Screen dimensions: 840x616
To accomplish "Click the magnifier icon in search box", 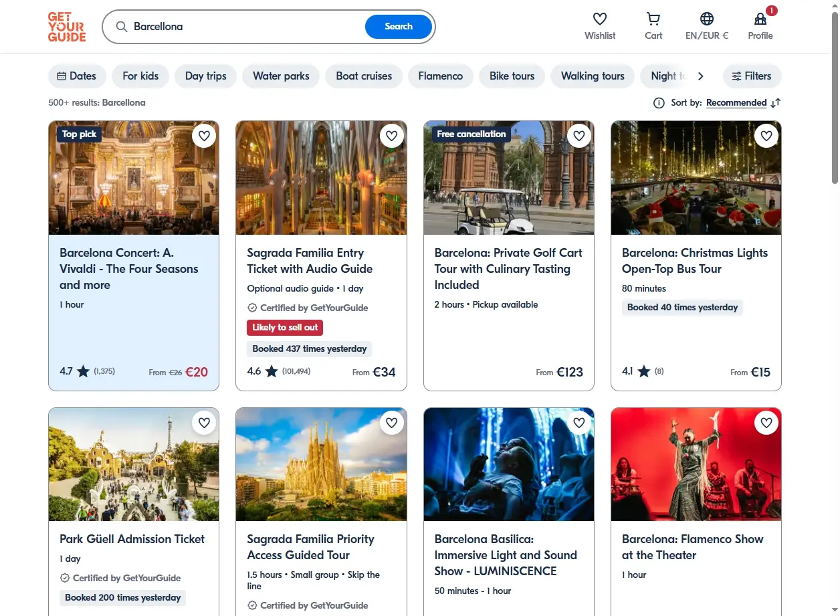I will (122, 27).
